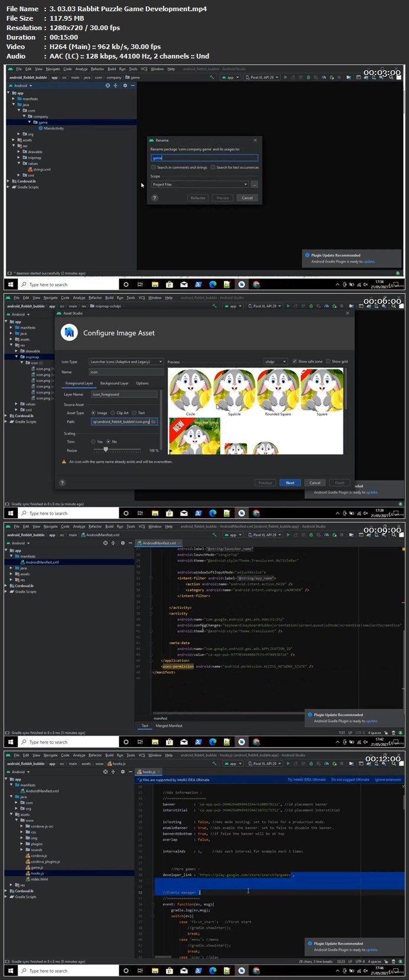The width and height of the screenshot is (409, 980).
Task: Toggle the Show safe zone checkbox
Action: click(295, 361)
